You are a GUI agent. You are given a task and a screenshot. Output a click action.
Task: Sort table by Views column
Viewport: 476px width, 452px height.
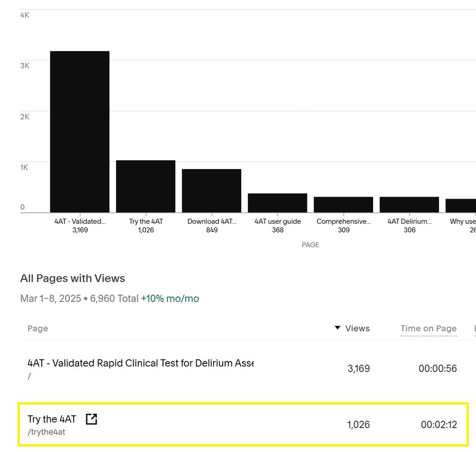(357, 328)
